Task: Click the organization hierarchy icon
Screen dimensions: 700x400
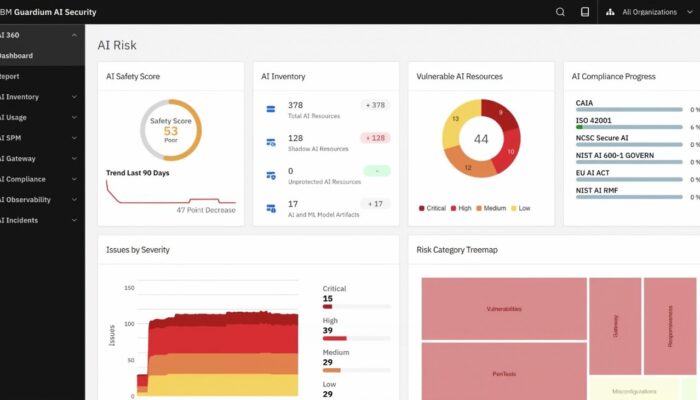Action: point(610,12)
